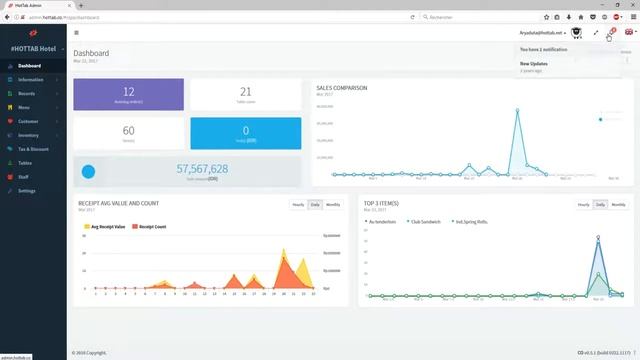The height and width of the screenshot is (360, 640).
Task: Open a new browser tab
Action: pyautogui.click(x=81, y=5)
